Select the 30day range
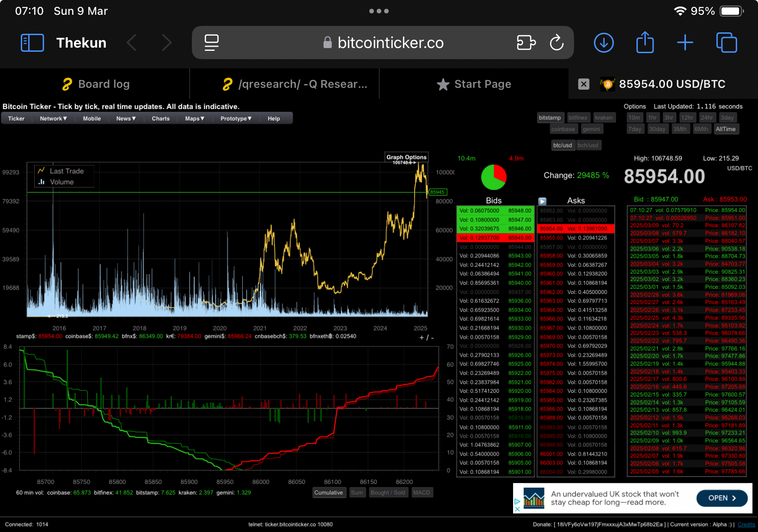This screenshot has width=758, height=532. 657,129
